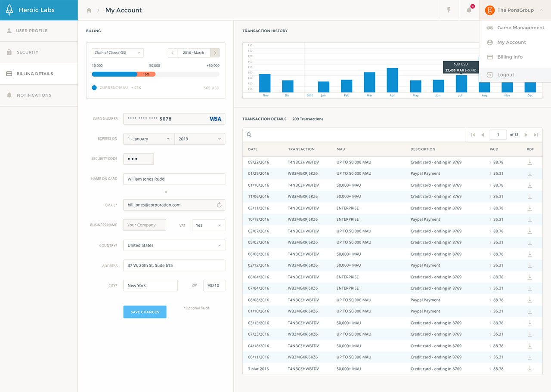This screenshot has height=392, width=551.
Task: Expand the United States country dropdown
Action: (174, 246)
